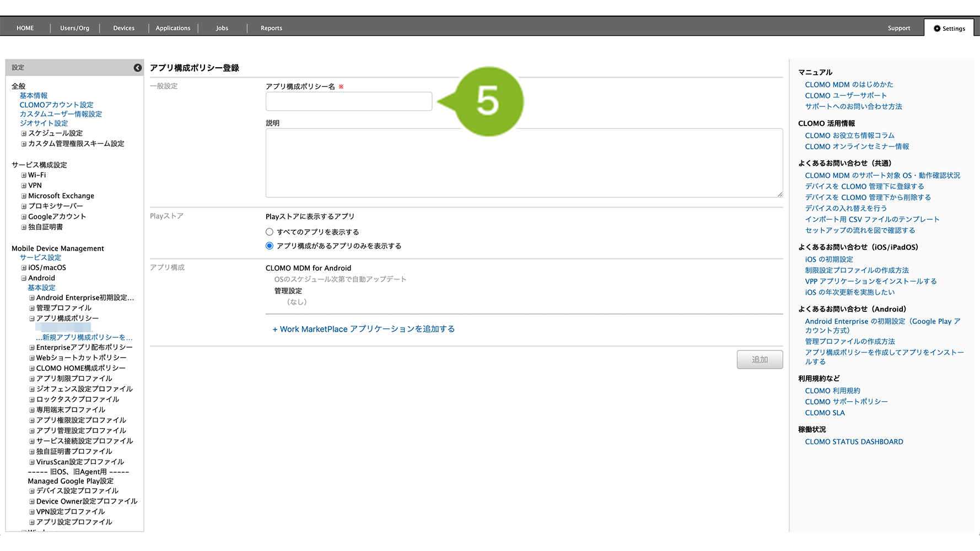Open CLOMO STATUS DASHBOARD link
The height and width of the screenshot is (551, 980).
854,442
